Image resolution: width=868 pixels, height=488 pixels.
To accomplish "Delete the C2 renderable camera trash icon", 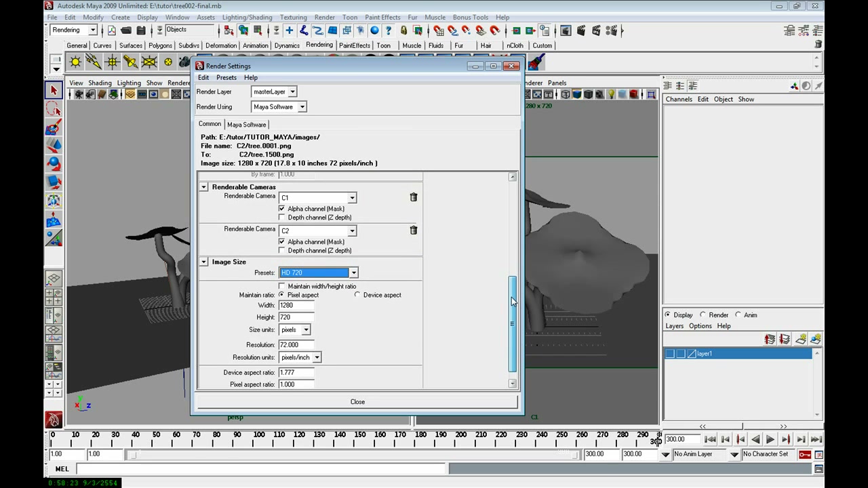I will pos(414,230).
